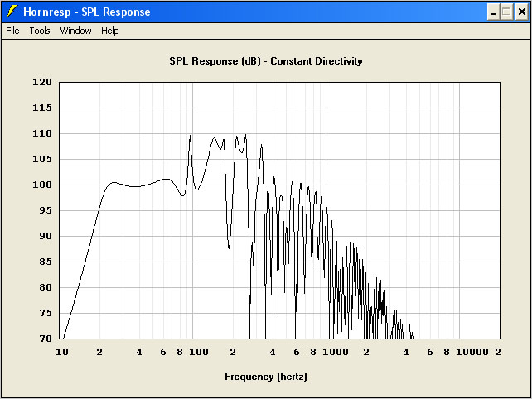Screen dimensions: 532x399
Task: Click the 115 dB y-axis label
Action: pos(42,108)
